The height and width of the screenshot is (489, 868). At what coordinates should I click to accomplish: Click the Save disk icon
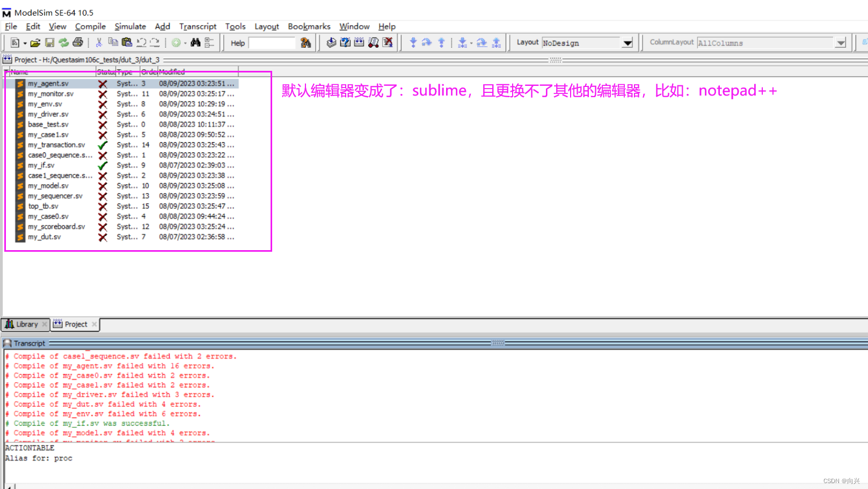point(49,42)
